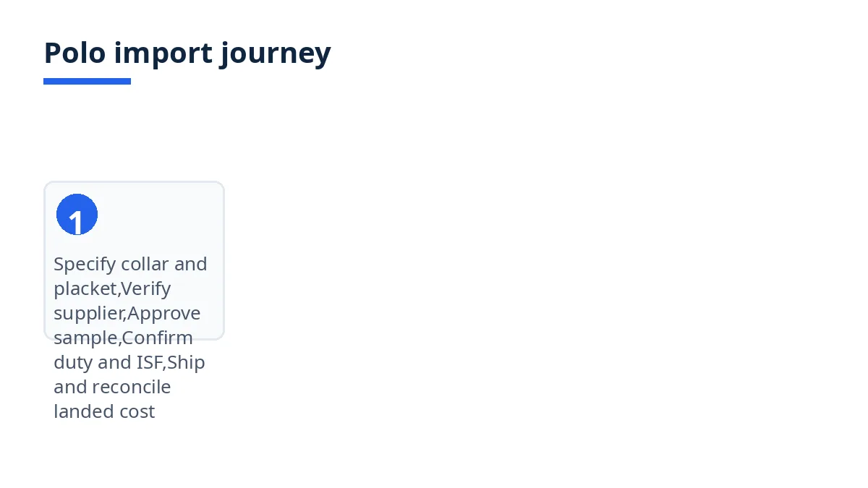This screenshot has width=868, height=488.
Task: Click the word "Approve" in the step text
Action: (164, 314)
